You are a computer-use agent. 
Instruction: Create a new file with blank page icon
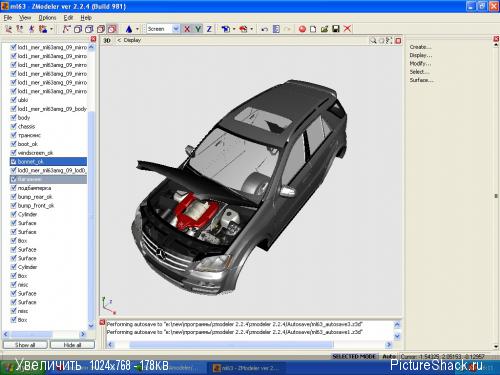coord(313,29)
